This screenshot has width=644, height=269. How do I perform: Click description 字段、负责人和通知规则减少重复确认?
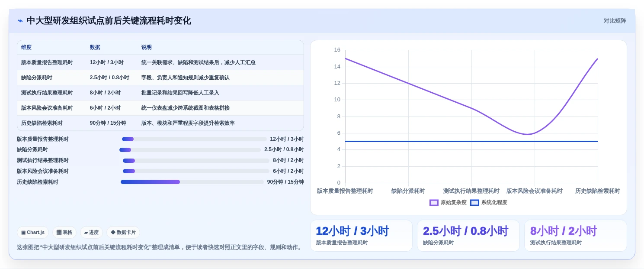coord(186,78)
